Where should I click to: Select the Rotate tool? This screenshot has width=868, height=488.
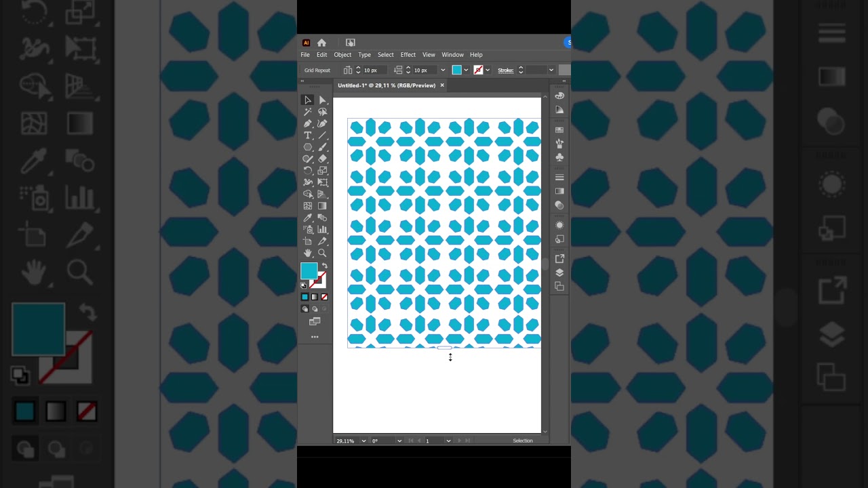(x=308, y=171)
